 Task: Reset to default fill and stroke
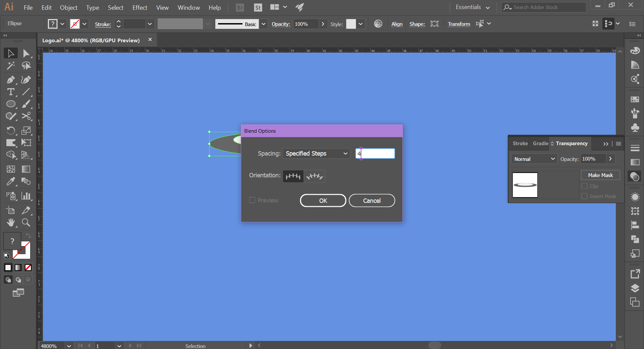point(6,256)
